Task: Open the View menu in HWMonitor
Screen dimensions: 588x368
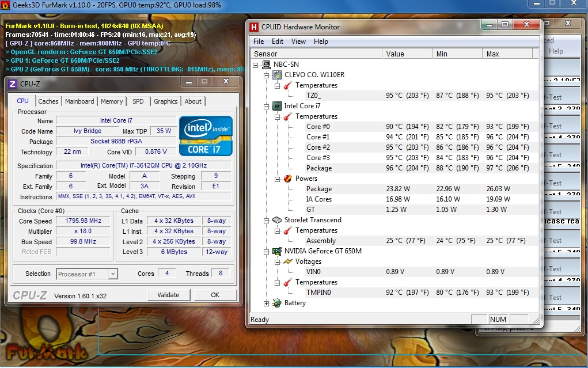Action: [298, 41]
